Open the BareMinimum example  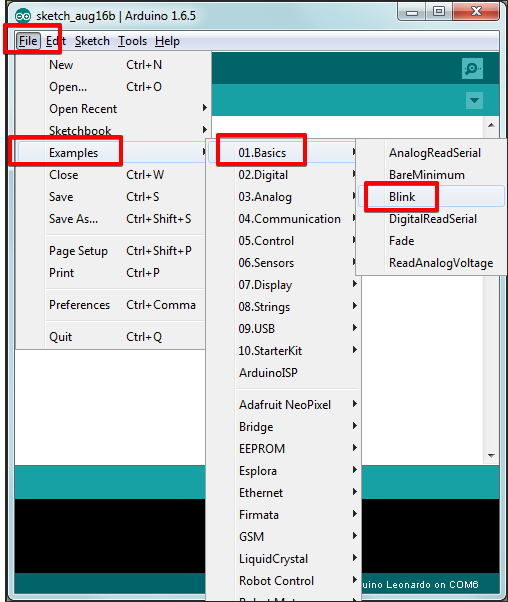pyautogui.click(x=431, y=175)
